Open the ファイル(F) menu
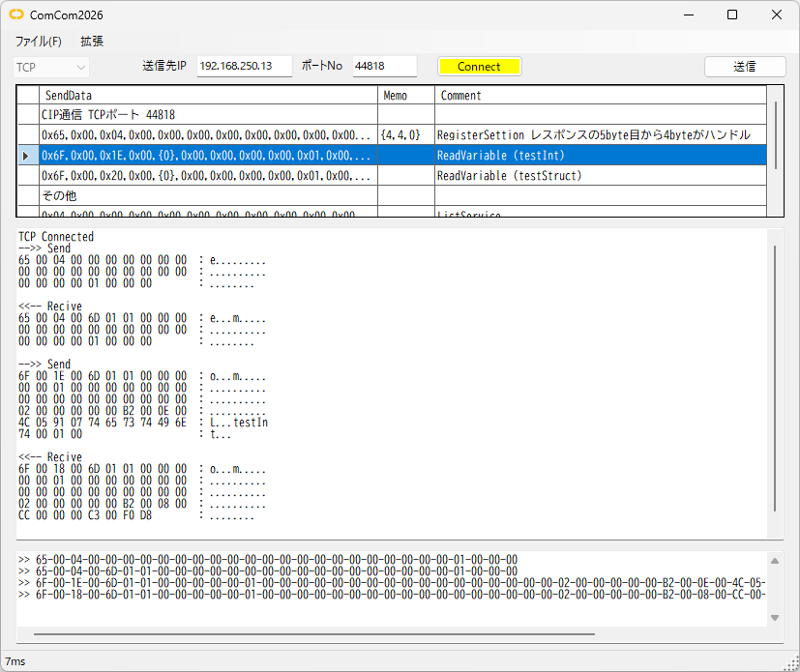800x672 pixels. pos(39,42)
